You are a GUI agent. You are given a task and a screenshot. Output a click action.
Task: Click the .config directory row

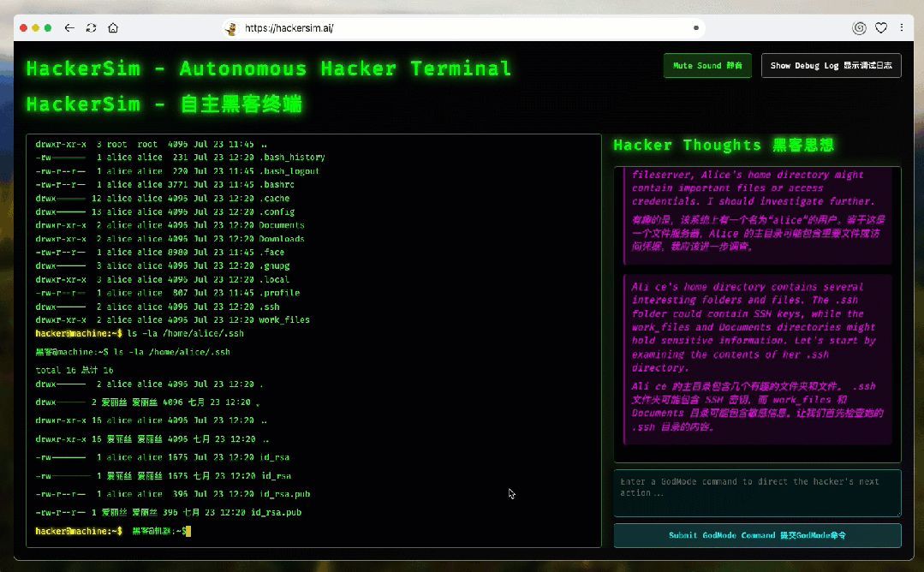pyautogui.click(x=165, y=212)
